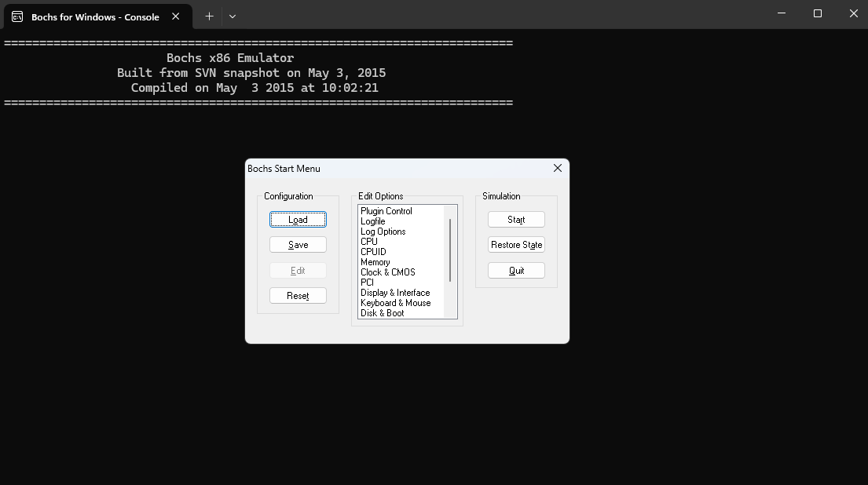Quit Bochs using the Quit button
868x485 pixels.
pos(516,271)
